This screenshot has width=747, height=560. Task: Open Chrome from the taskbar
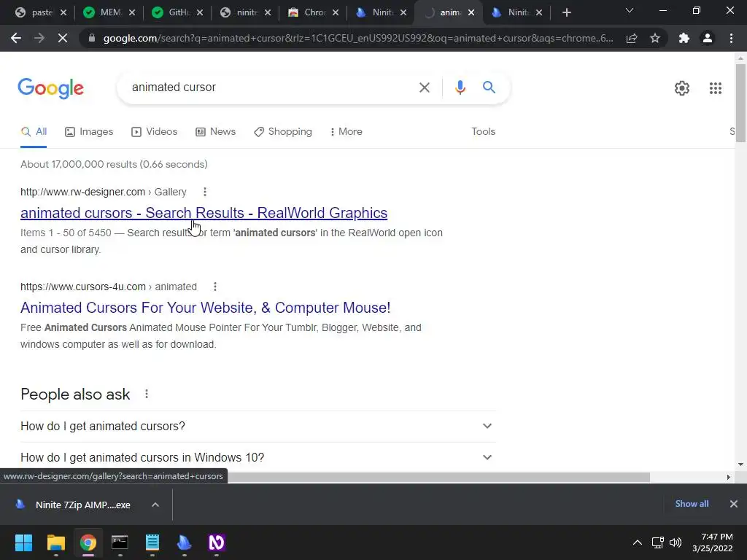click(x=88, y=542)
